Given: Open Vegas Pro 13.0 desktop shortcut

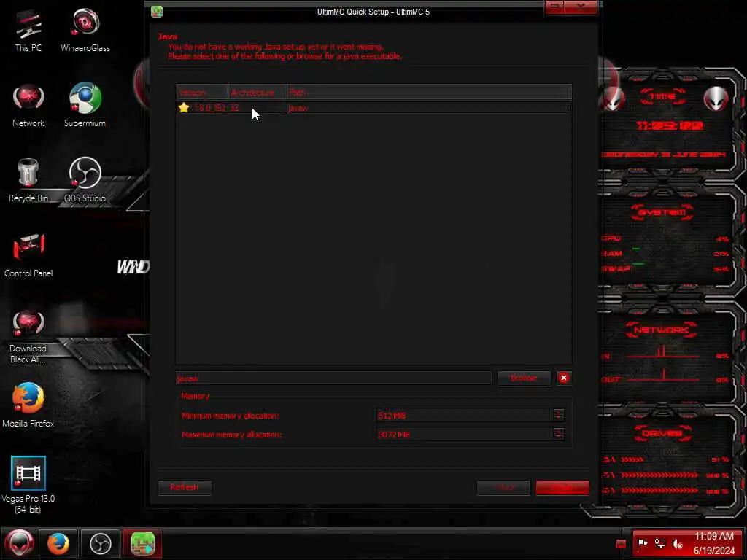Looking at the screenshot, I should (x=28, y=485).
